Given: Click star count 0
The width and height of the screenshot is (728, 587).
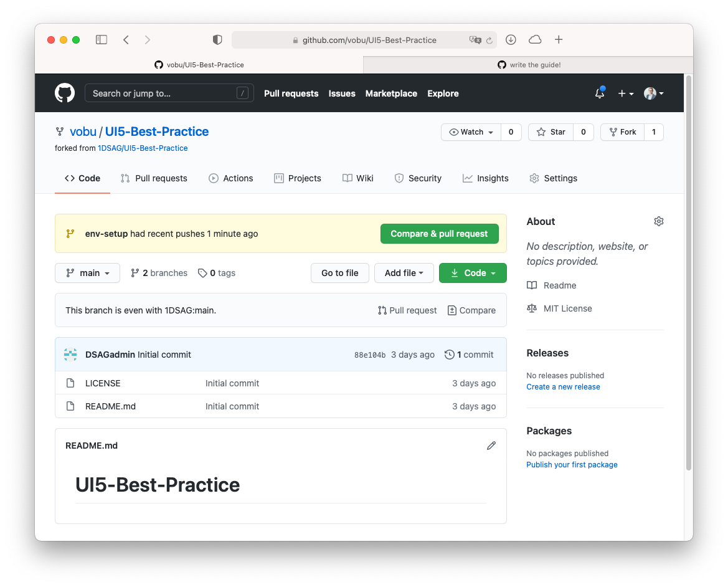Looking at the screenshot, I should 584,132.
